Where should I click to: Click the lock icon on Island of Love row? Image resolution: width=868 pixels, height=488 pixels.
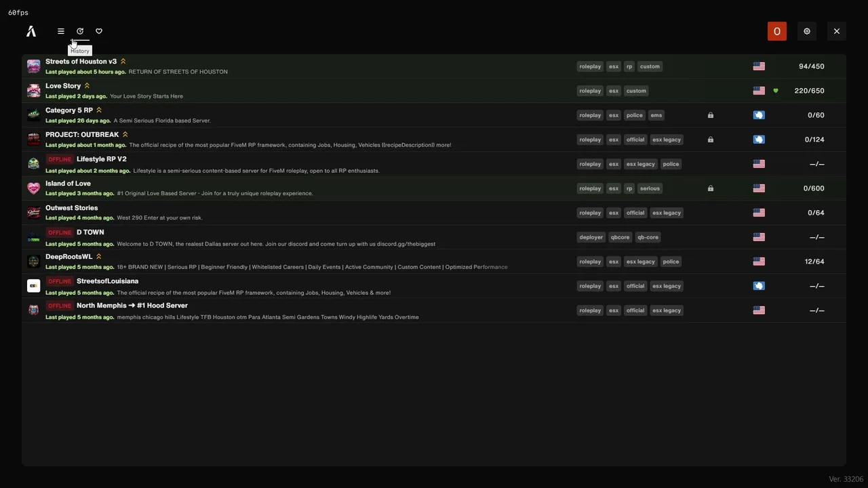coord(711,188)
